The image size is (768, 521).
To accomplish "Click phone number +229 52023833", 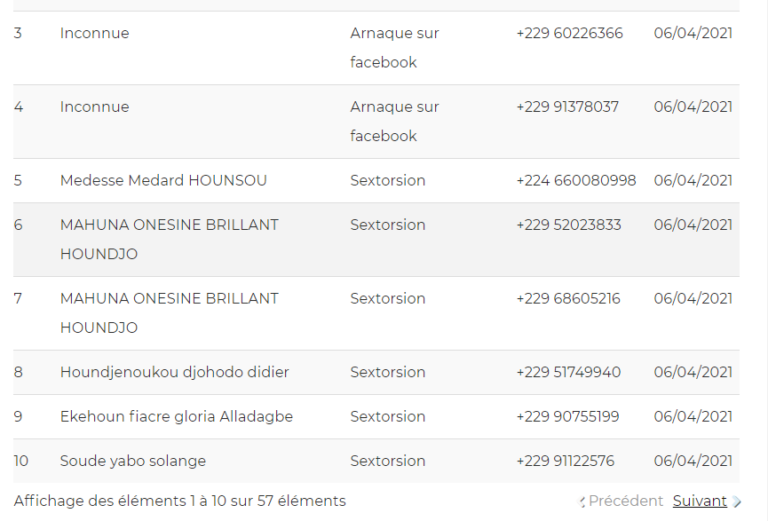I will 568,225.
